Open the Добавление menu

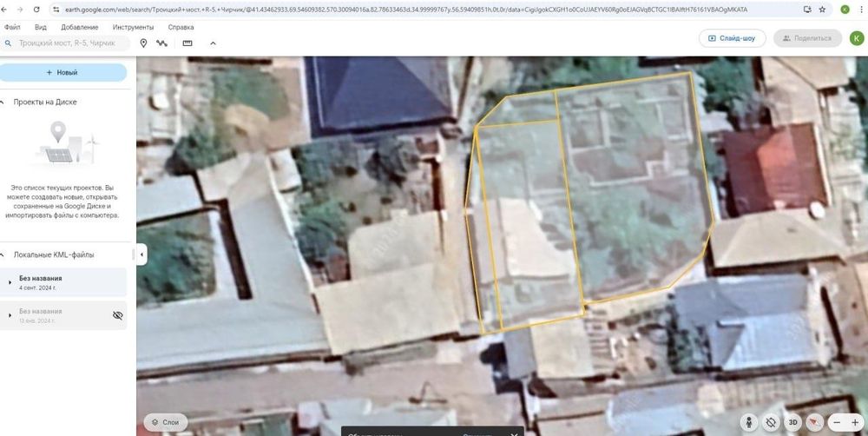pos(80,27)
